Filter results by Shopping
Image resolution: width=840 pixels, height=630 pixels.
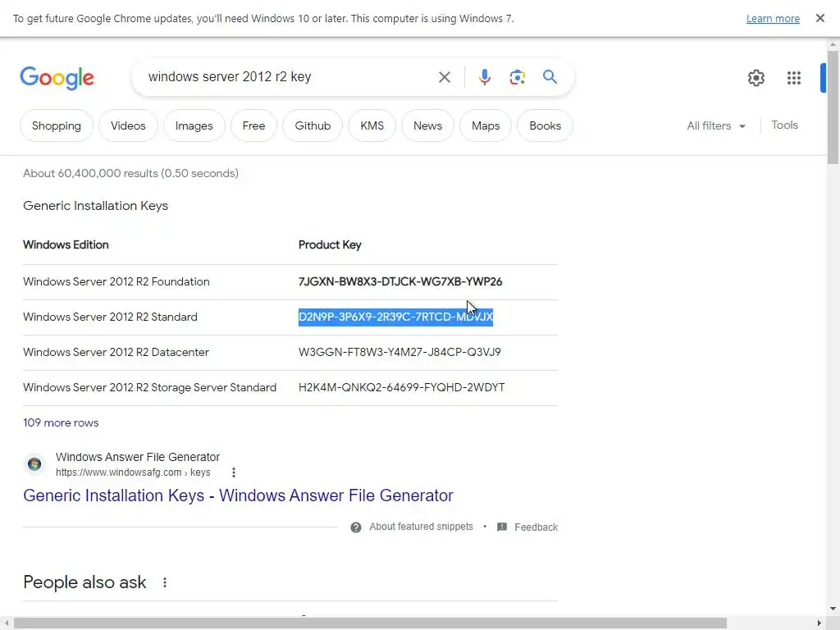point(57,126)
